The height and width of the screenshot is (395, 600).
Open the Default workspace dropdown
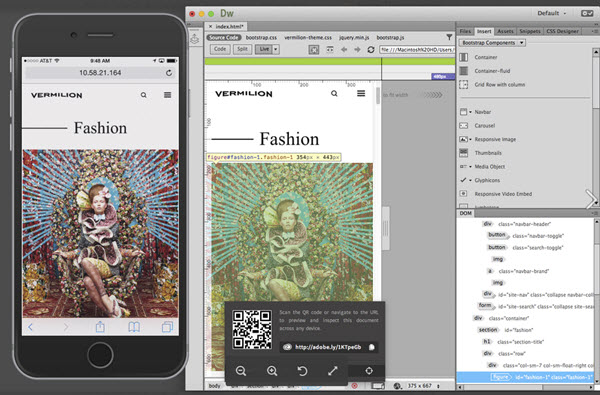coord(551,13)
